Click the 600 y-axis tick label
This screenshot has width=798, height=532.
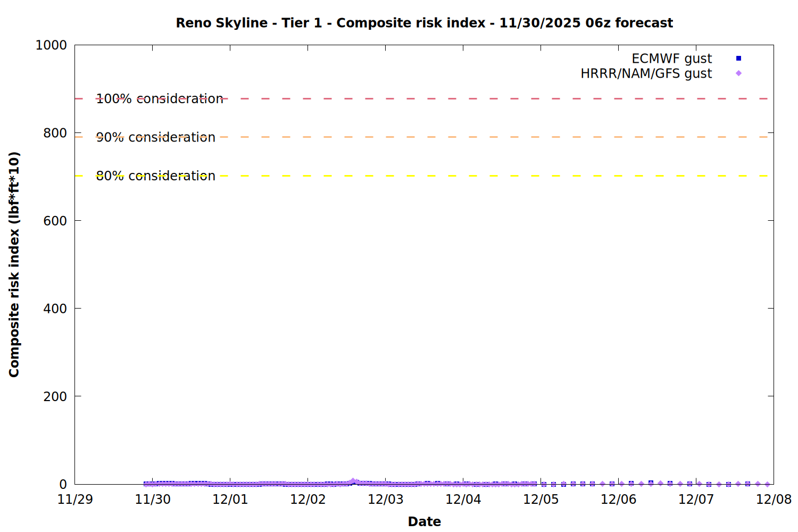(x=55, y=221)
